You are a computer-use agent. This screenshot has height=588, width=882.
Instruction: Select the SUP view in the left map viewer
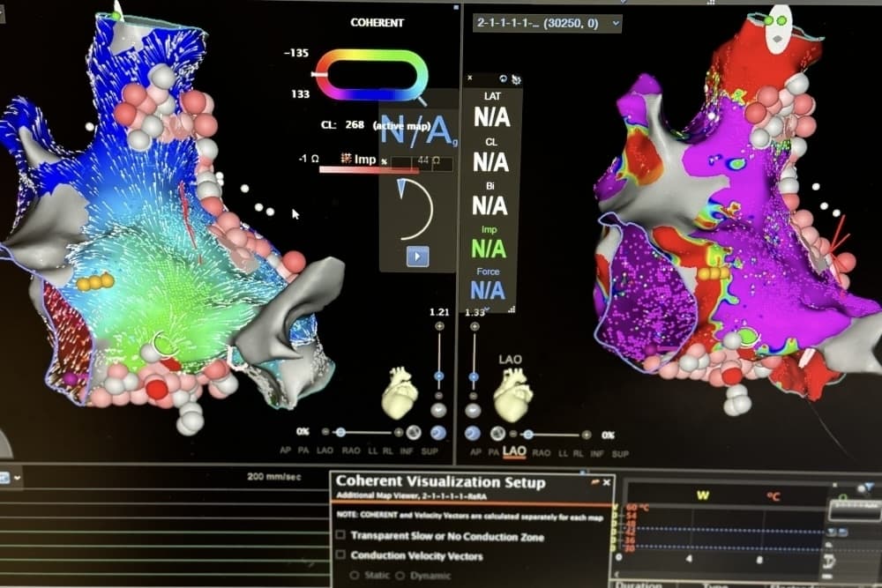click(430, 450)
